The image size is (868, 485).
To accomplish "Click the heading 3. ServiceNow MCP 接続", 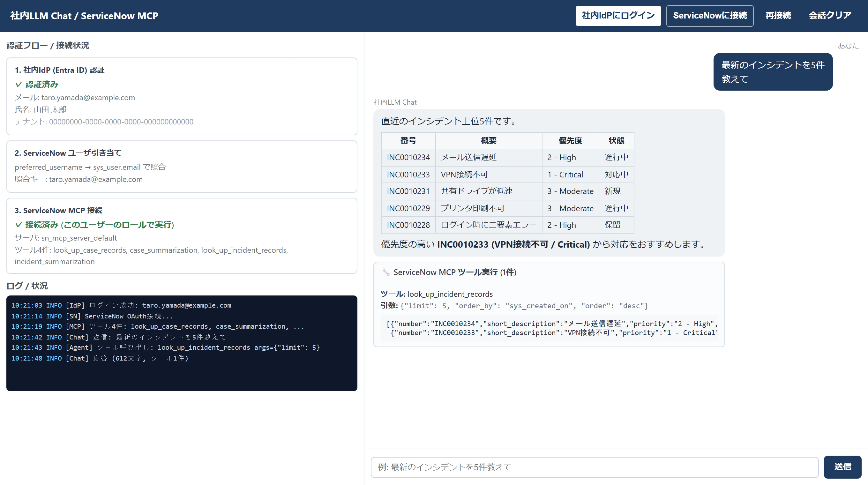I will (58, 211).
